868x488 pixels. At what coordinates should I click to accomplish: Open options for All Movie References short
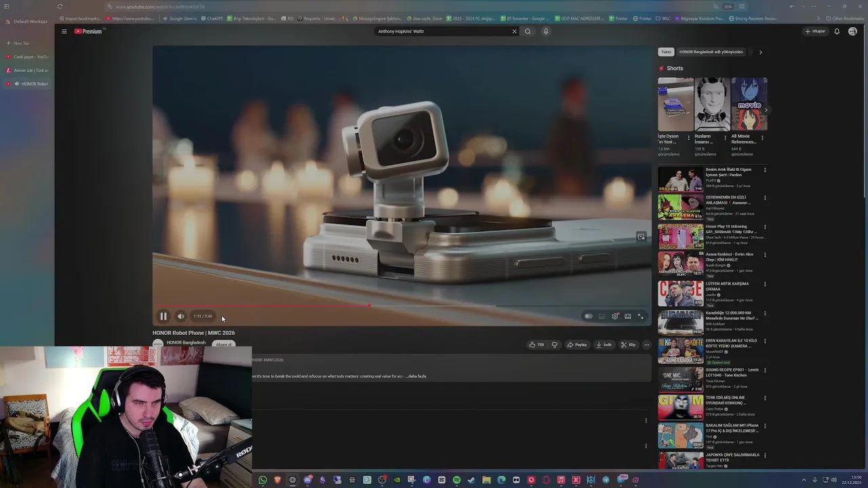click(x=762, y=138)
